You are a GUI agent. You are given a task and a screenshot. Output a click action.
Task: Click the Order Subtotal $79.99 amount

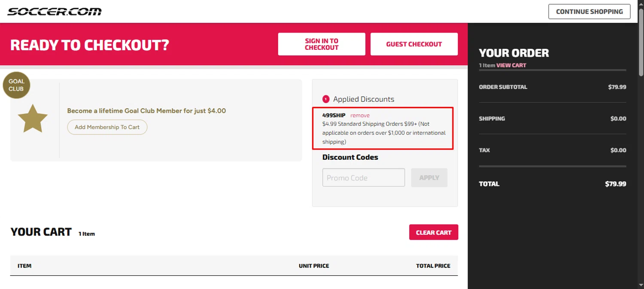tap(617, 87)
